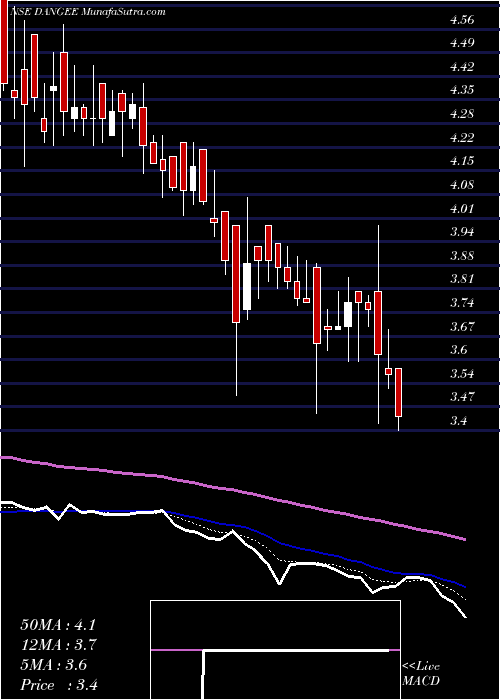This screenshot has height=700, width=500.
Task: Click the last red candlestick near 3.47
Action: (x=399, y=392)
